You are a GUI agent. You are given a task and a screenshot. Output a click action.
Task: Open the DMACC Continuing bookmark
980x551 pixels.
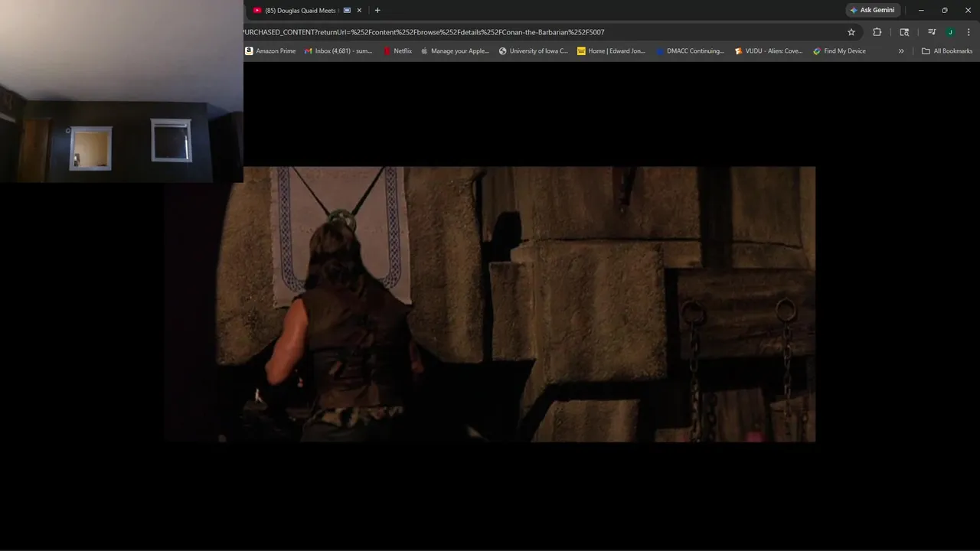tap(690, 51)
